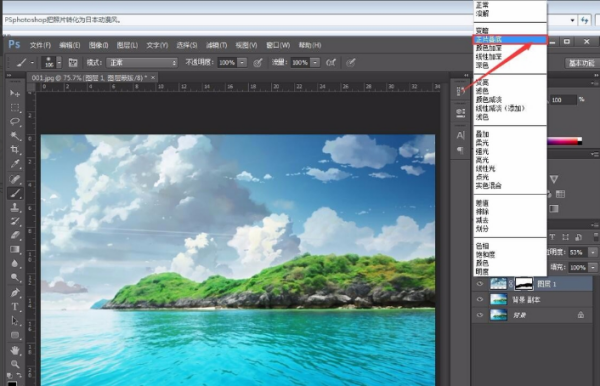Select the Zoom tool in toolbox
The height and width of the screenshot is (386, 600).
[15, 364]
